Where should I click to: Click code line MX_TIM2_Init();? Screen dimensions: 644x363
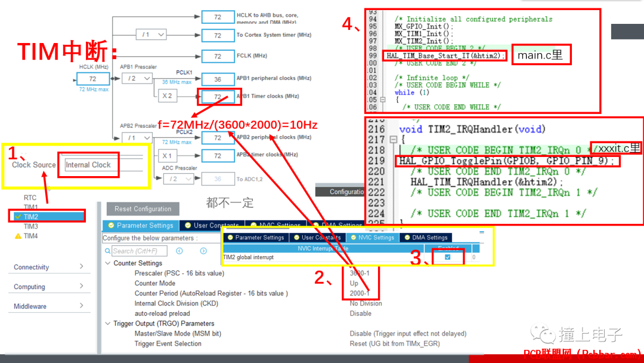coord(425,41)
